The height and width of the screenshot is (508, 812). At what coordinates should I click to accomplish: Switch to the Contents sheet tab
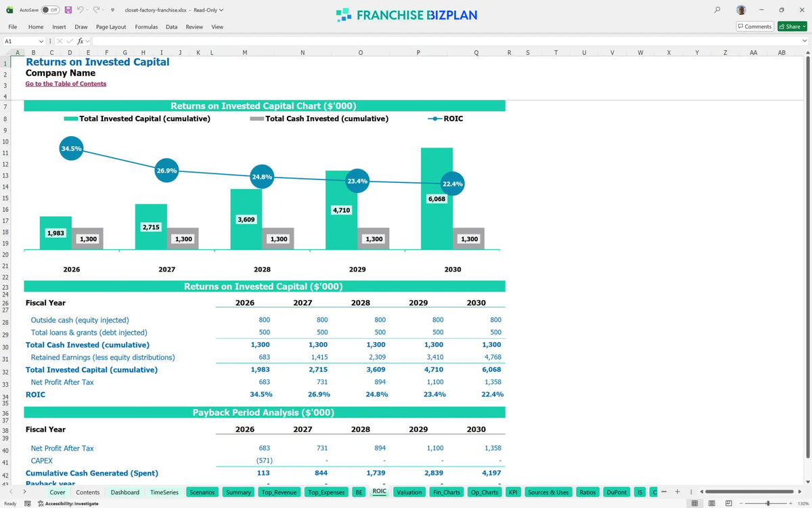point(88,492)
